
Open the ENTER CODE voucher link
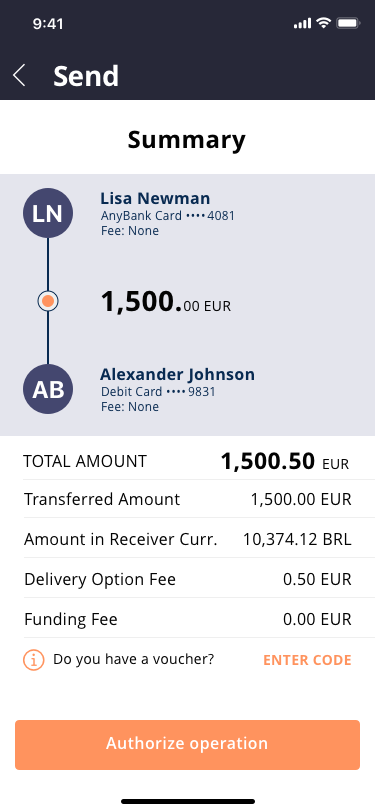(307, 660)
